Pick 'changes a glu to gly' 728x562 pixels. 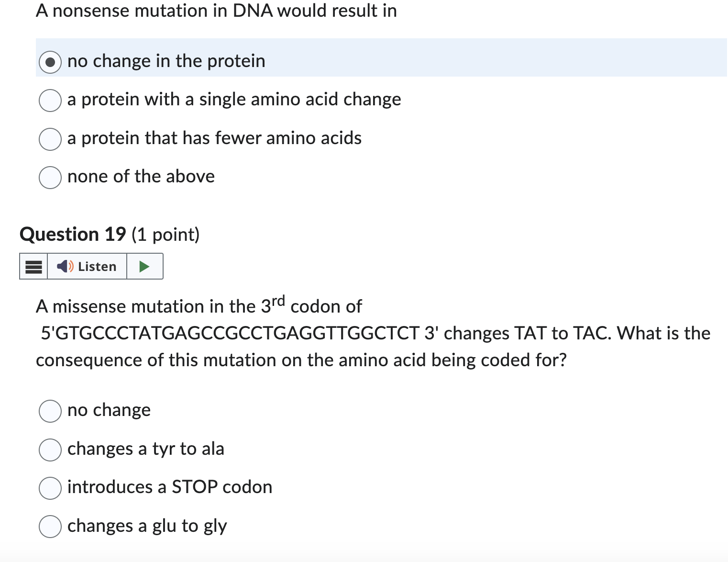pos(49,527)
